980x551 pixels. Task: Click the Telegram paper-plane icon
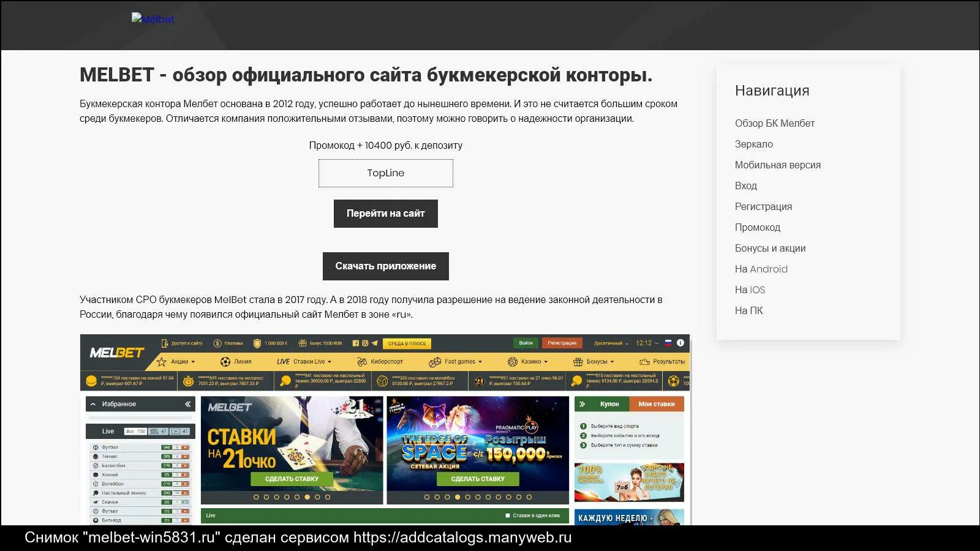(x=374, y=343)
